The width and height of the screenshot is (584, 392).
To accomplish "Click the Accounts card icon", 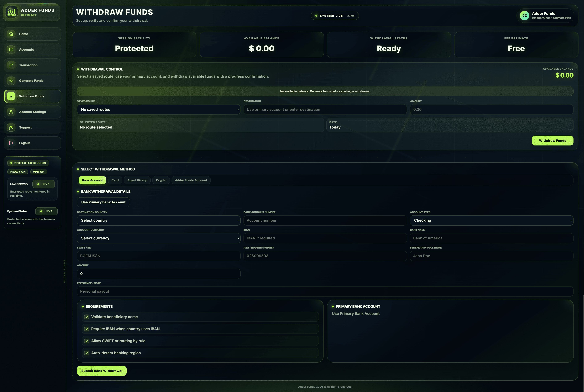I will [11, 50].
